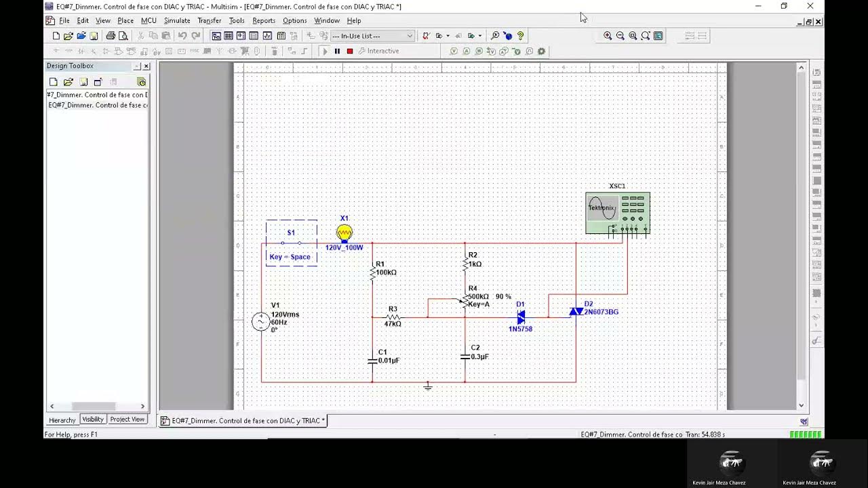The height and width of the screenshot is (488, 868).
Task: Open the Simulate menu
Action: click(177, 21)
